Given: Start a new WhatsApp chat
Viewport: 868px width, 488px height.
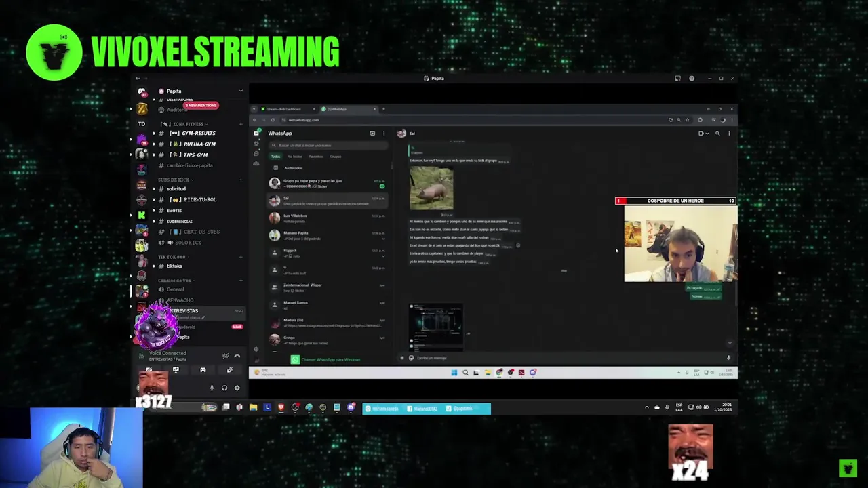Looking at the screenshot, I should 372,134.
